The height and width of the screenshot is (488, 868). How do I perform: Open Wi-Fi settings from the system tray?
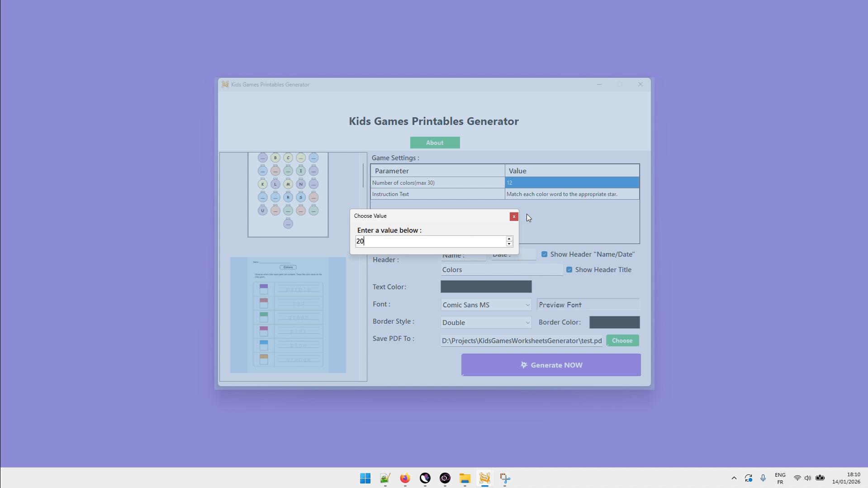[797, 478]
